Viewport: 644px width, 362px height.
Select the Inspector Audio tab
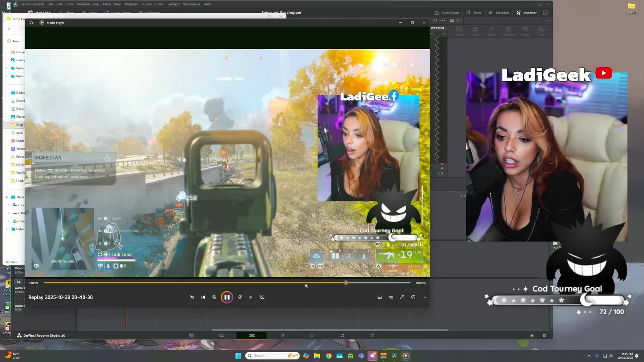point(475,31)
